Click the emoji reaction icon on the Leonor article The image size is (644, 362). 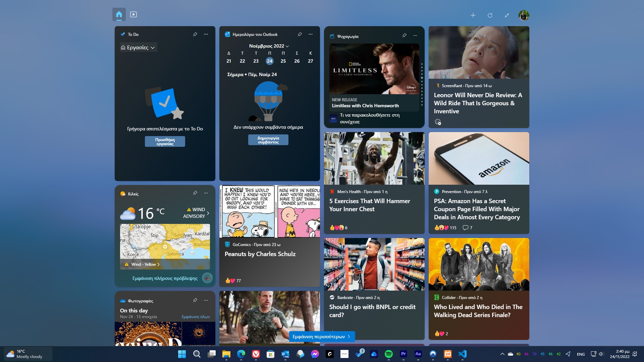(x=438, y=122)
